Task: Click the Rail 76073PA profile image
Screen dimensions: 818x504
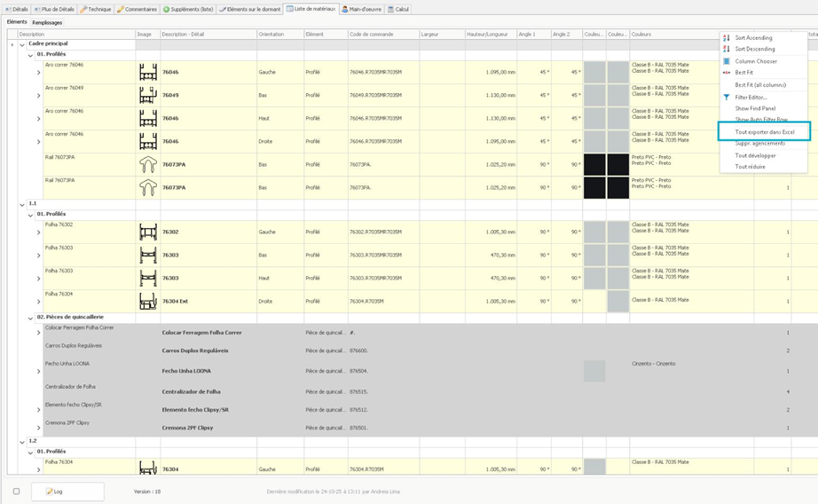Action: (147, 165)
